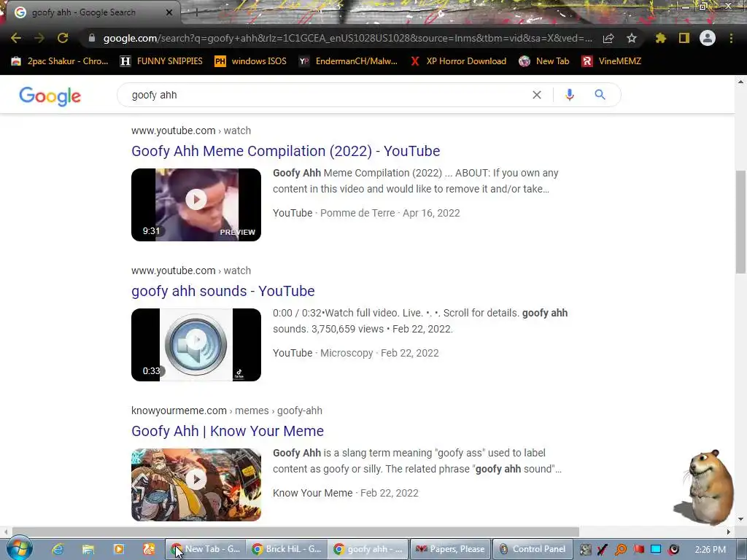Open the Chrome three-dot menu

coord(731,38)
